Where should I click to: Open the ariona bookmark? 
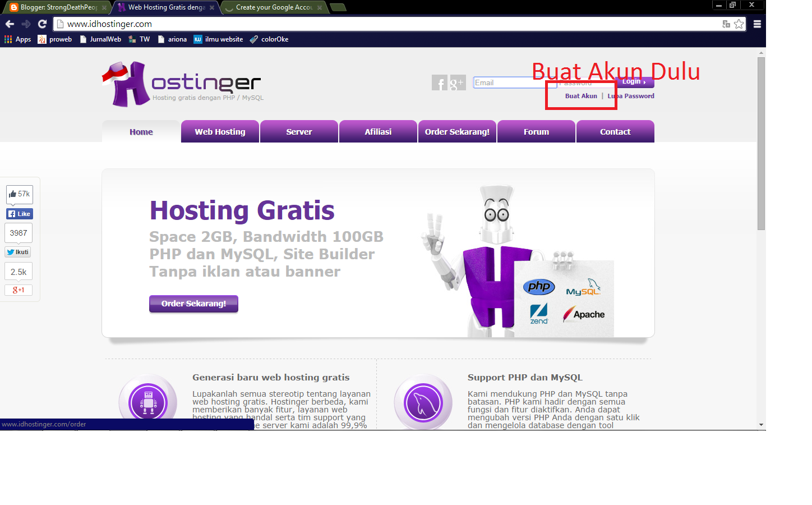(x=172, y=39)
